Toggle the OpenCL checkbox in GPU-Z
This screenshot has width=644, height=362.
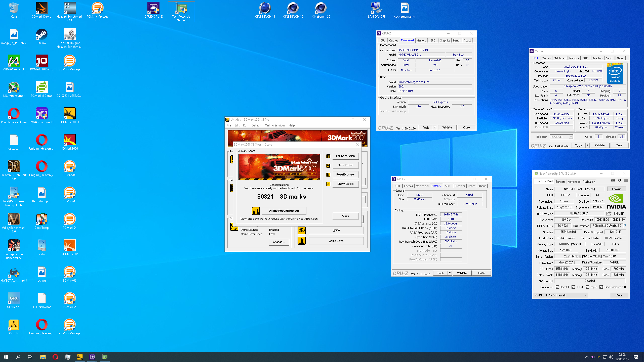(x=557, y=287)
